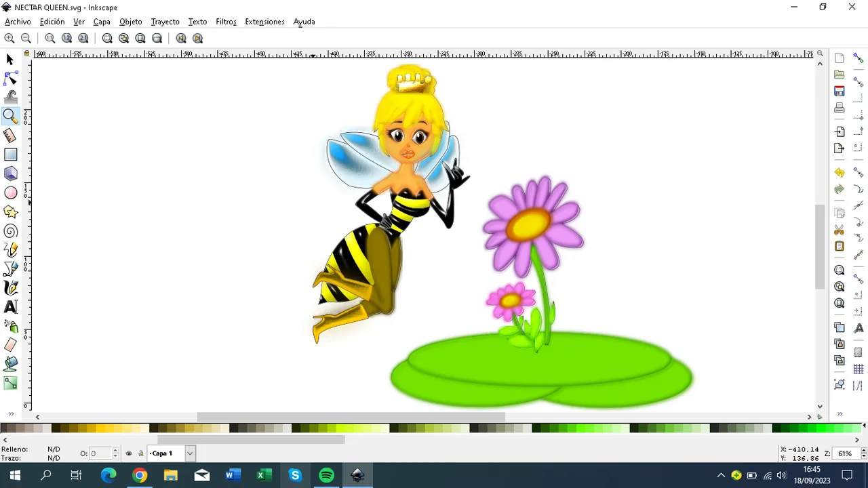Toggle snap to guides option
This screenshot has width=868, height=488.
point(858,386)
